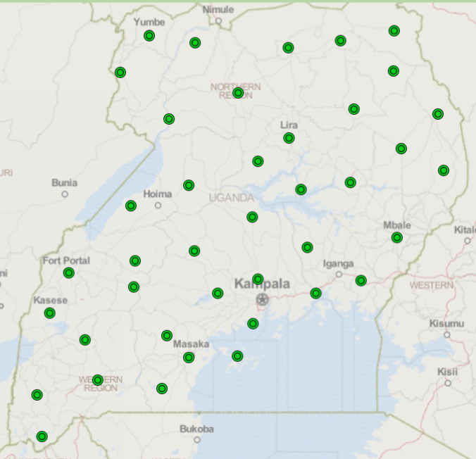Click the green marker below Masaka label
476x459 pixels.
pos(189,358)
